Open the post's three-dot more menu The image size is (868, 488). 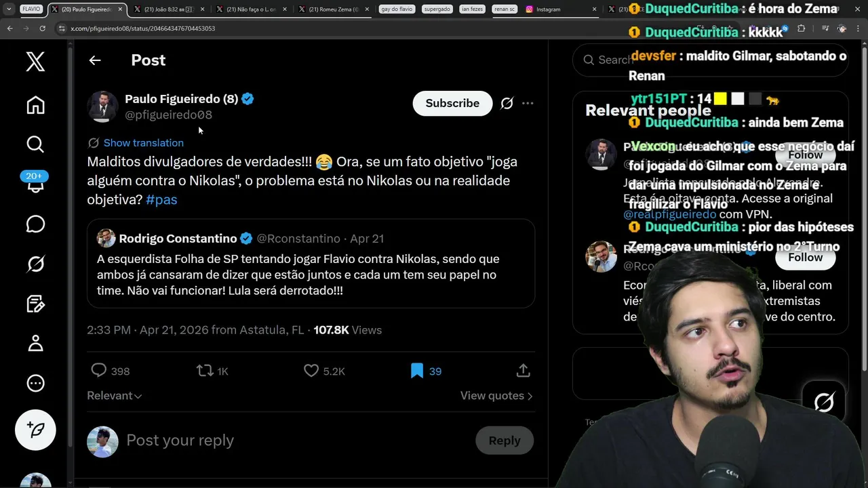528,103
